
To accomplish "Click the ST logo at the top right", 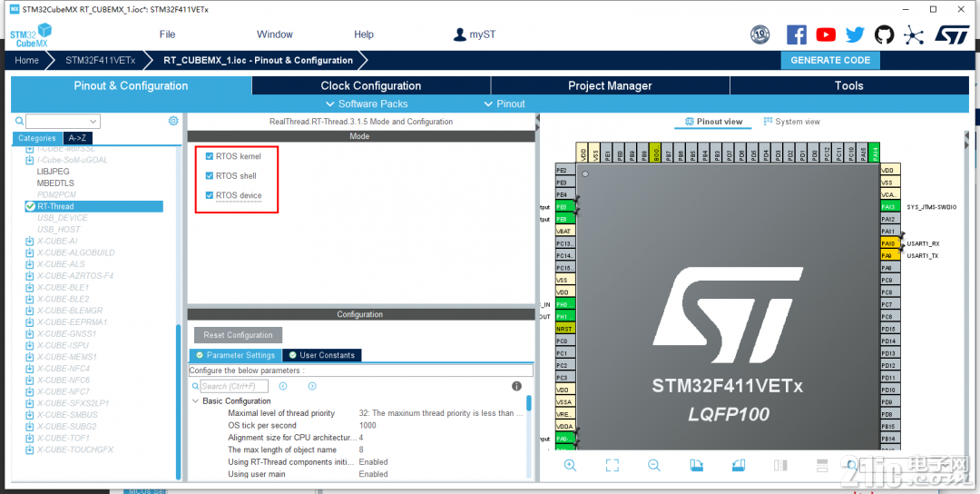I will point(952,35).
